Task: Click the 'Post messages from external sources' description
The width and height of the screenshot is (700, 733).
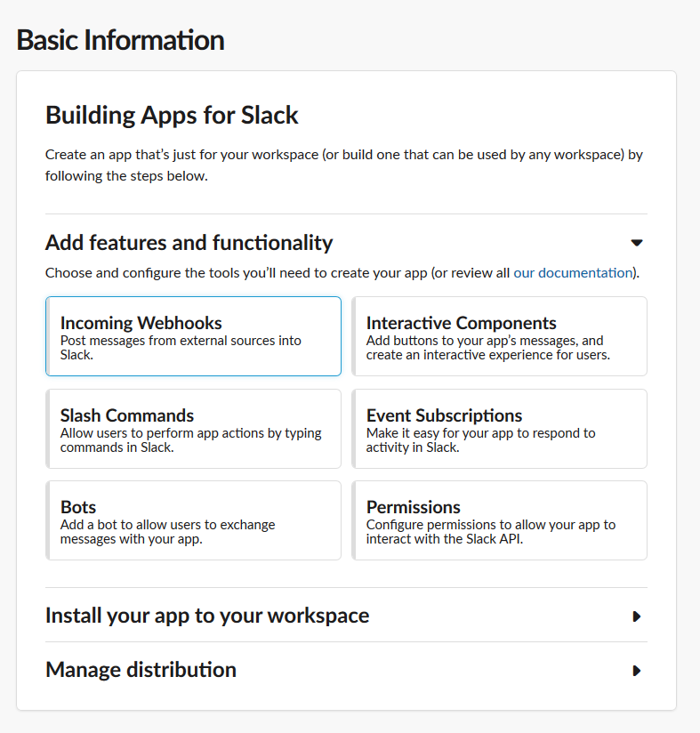Action: (181, 347)
